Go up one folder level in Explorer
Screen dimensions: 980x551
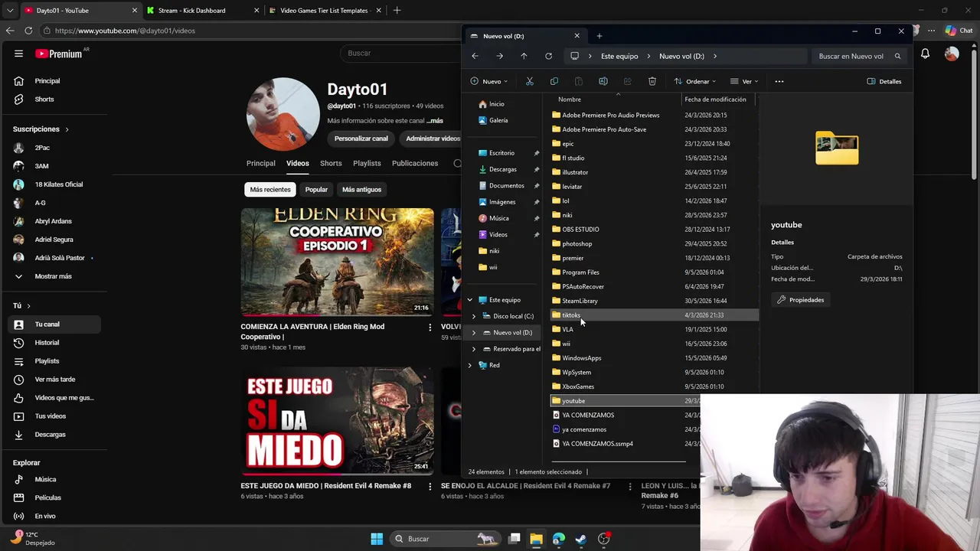coord(524,56)
